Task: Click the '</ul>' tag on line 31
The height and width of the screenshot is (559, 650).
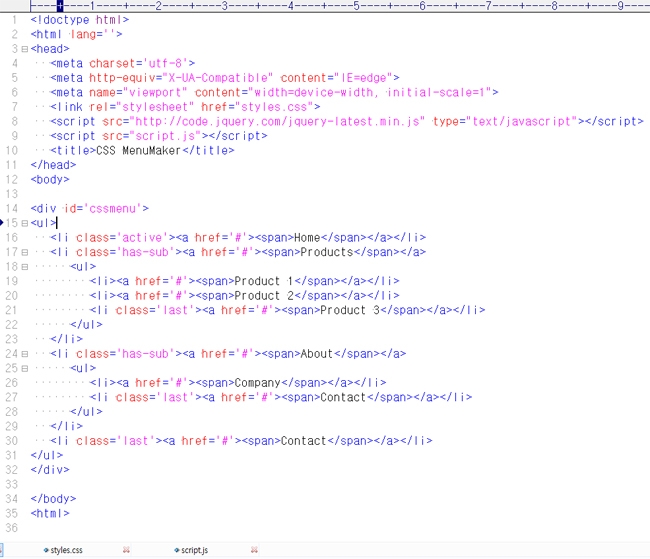Action: coord(47,455)
